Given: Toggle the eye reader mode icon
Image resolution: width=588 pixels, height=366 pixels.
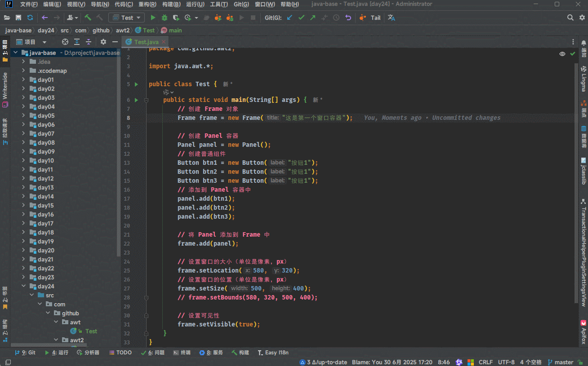Looking at the screenshot, I should (x=562, y=54).
